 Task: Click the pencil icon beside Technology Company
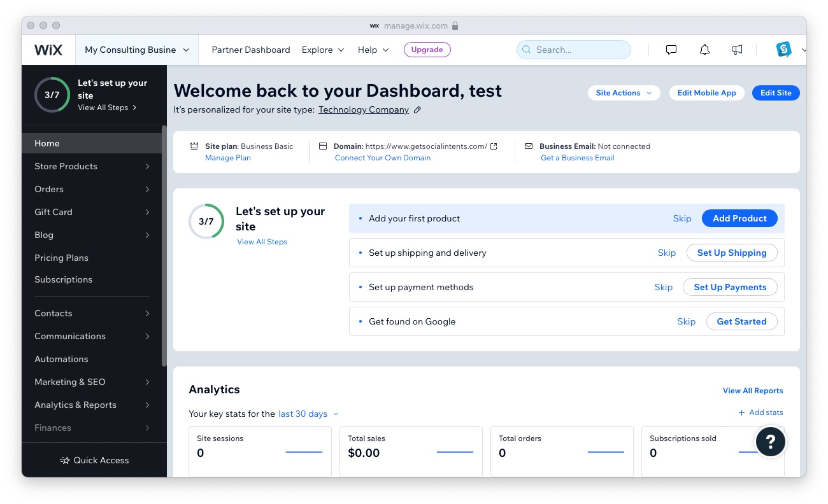pyautogui.click(x=417, y=110)
